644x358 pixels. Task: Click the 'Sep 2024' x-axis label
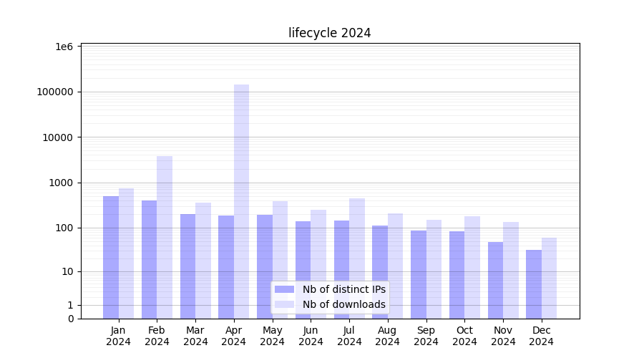click(426, 336)
